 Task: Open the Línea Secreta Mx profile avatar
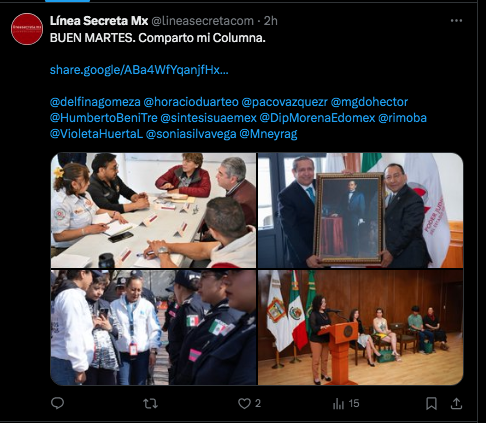(27, 29)
